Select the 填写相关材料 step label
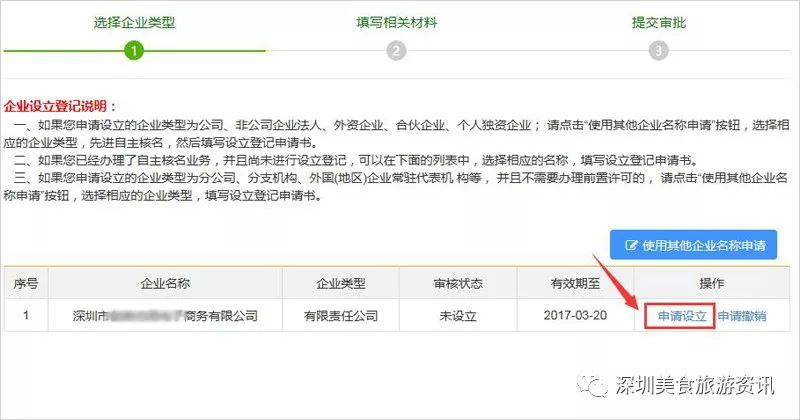Image resolution: width=800 pixels, height=420 pixels. 396,22
